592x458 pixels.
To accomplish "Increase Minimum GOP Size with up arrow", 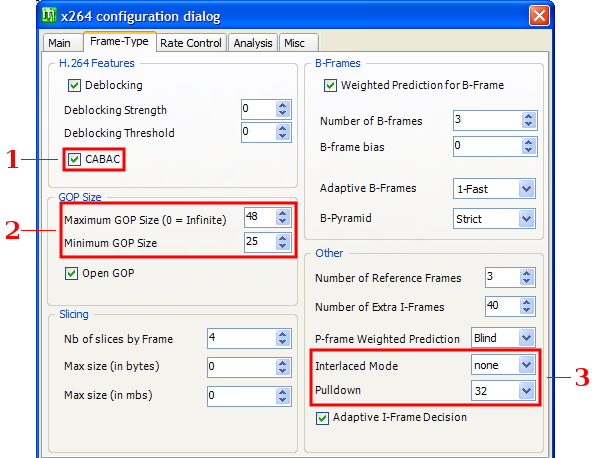I will (x=283, y=238).
